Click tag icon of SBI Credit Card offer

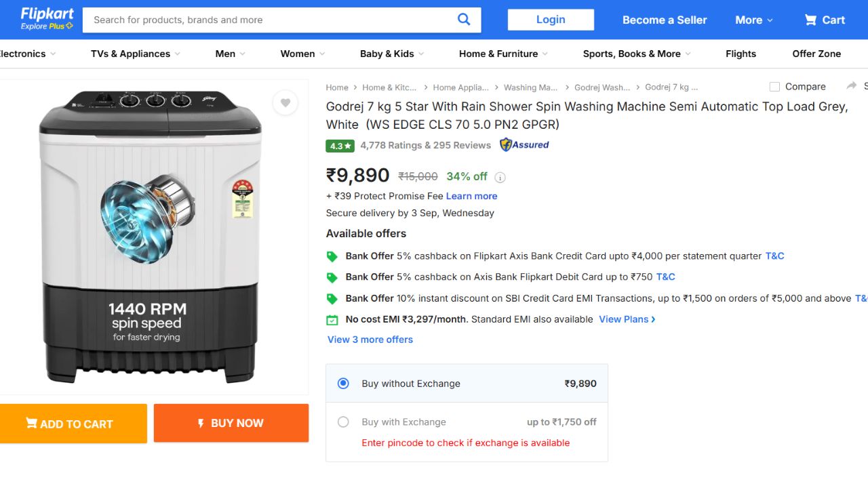332,299
